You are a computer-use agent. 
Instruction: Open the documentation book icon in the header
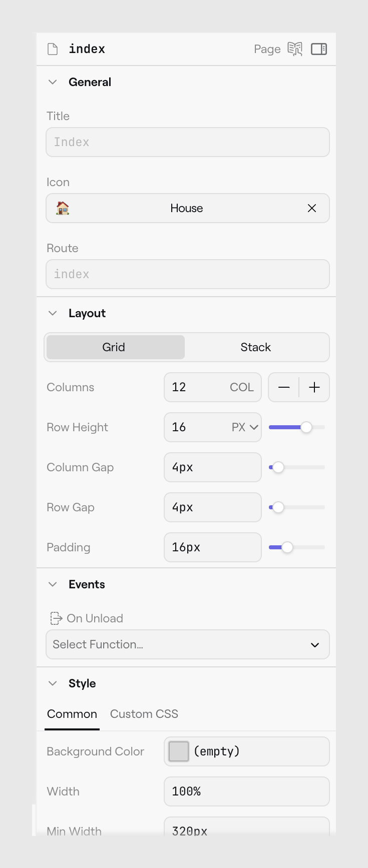(295, 49)
